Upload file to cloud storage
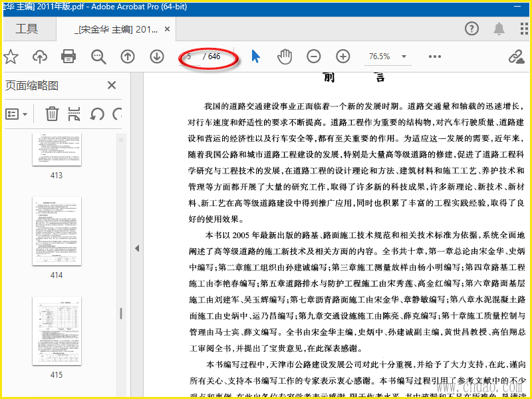The height and width of the screenshot is (399, 532). click(x=40, y=57)
